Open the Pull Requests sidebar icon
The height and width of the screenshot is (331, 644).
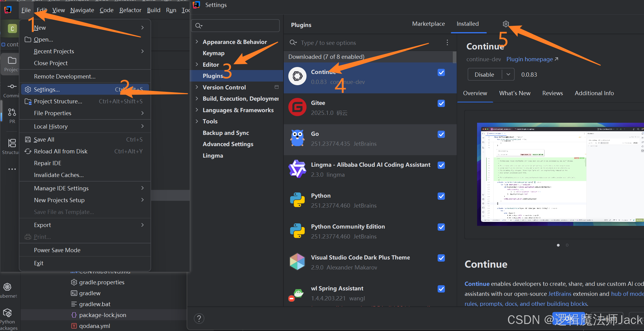(x=12, y=112)
